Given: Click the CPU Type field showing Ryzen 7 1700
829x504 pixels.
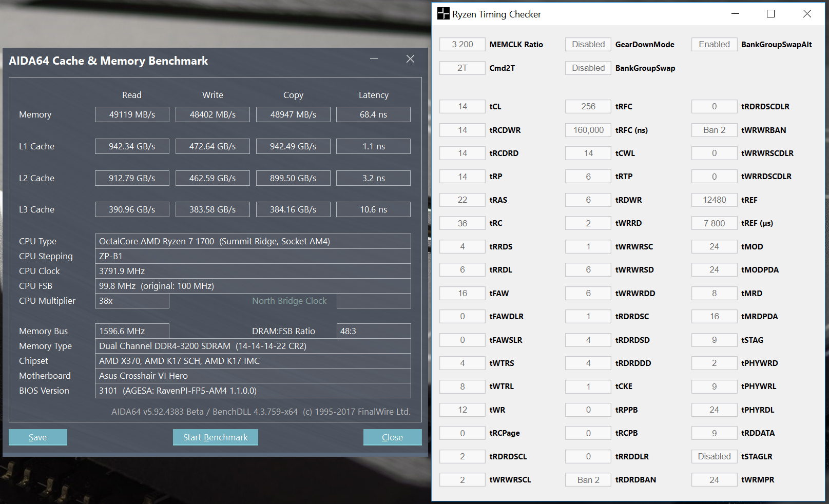Looking at the screenshot, I should coord(253,241).
